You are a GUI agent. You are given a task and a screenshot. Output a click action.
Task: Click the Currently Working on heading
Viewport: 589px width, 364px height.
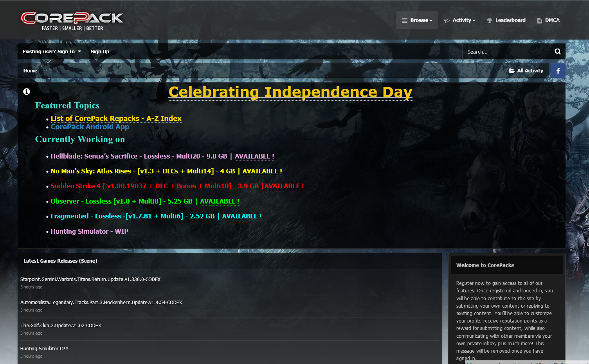tap(80, 139)
